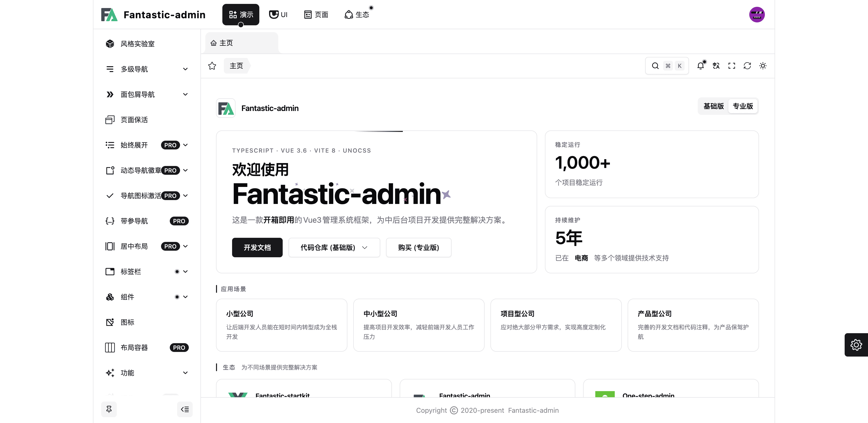This screenshot has width=868, height=423.
Task: Open the 代码仓库 (基础版) dropdown
Action: [334, 247]
